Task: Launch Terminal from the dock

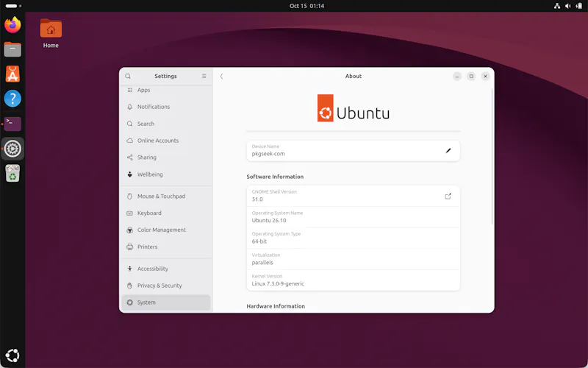Action: pos(12,124)
